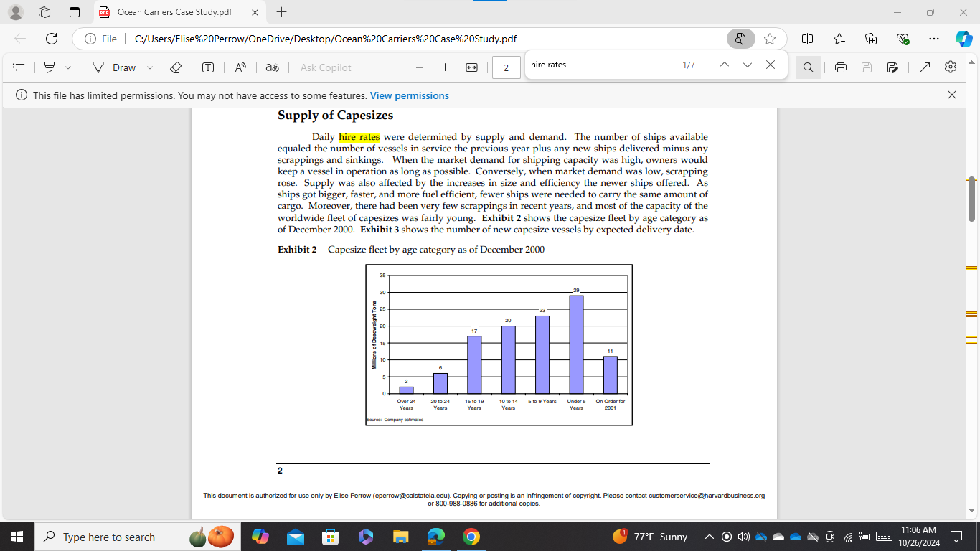Select the Draw tool

pyautogui.click(x=122, y=67)
